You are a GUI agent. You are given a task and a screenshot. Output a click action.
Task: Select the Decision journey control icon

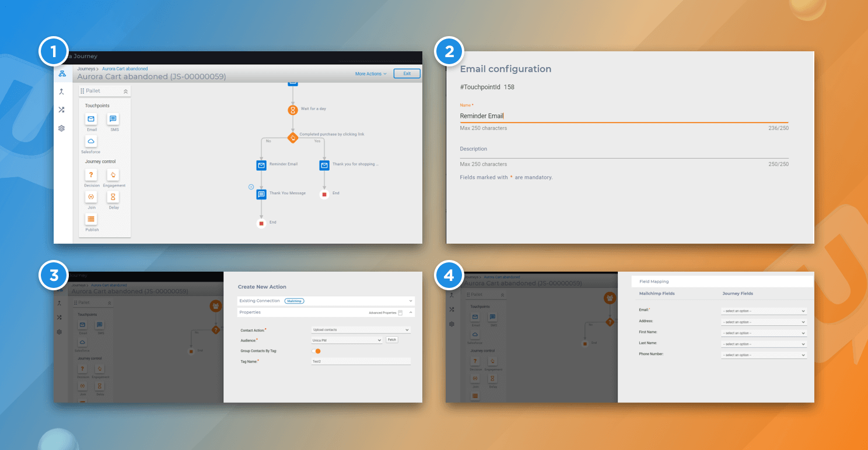pyautogui.click(x=91, y=175)
